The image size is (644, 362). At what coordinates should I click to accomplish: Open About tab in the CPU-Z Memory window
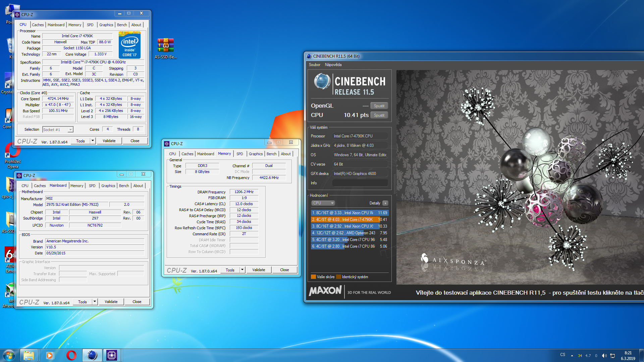click(x=286, y=154)
